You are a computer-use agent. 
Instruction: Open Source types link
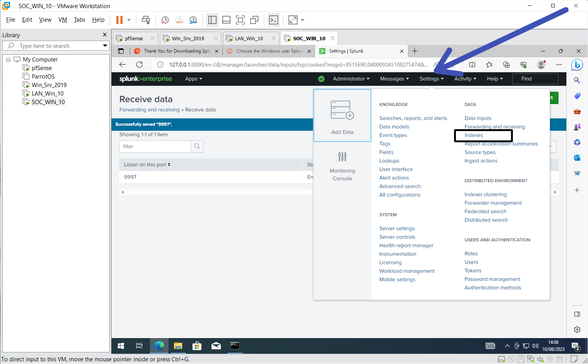click(480, 152)
